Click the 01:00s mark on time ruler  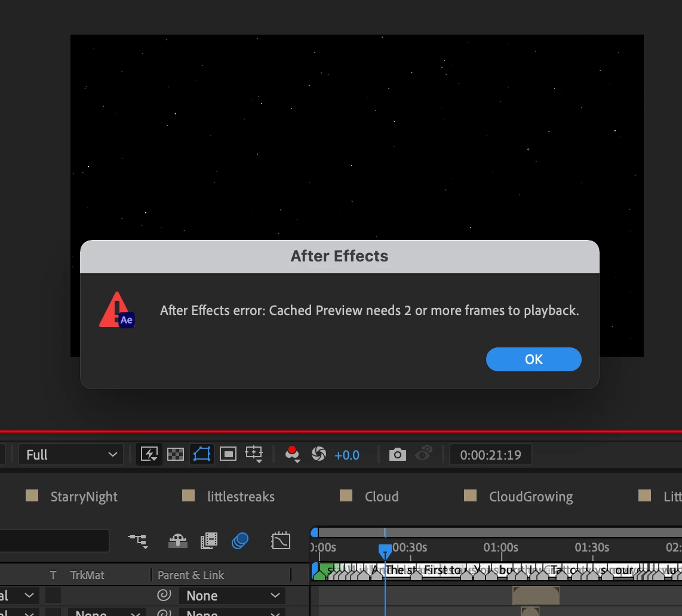coord(500,547)
